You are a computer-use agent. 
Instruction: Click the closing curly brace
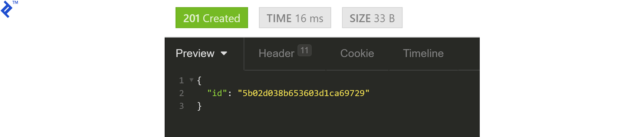[x=199, y=106]
